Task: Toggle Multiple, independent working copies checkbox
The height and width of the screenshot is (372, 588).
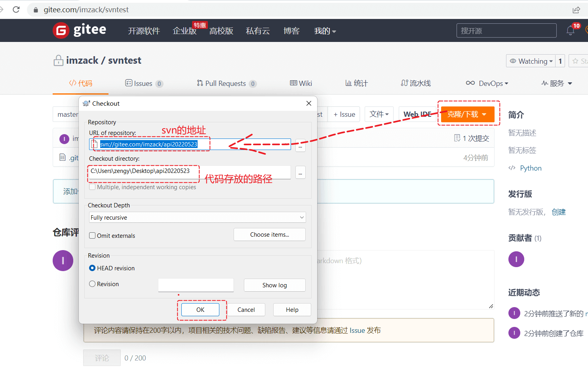Action: point(92,187)
